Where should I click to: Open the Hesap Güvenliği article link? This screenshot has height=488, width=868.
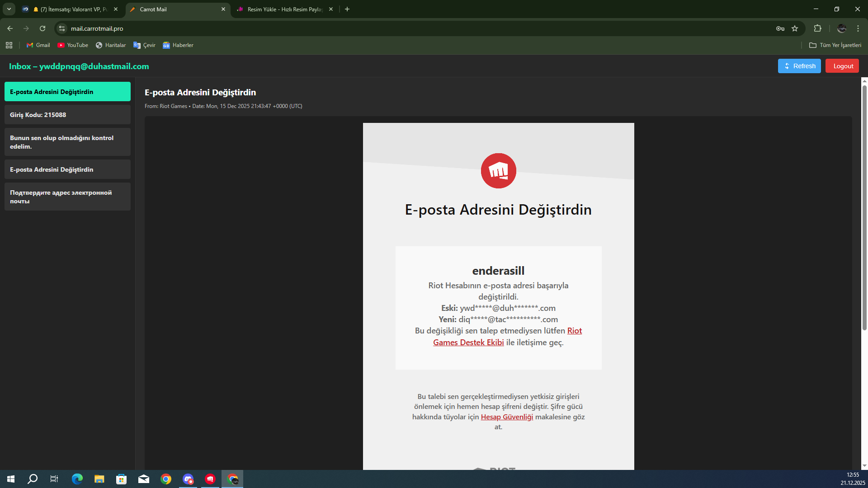[507, 417]
